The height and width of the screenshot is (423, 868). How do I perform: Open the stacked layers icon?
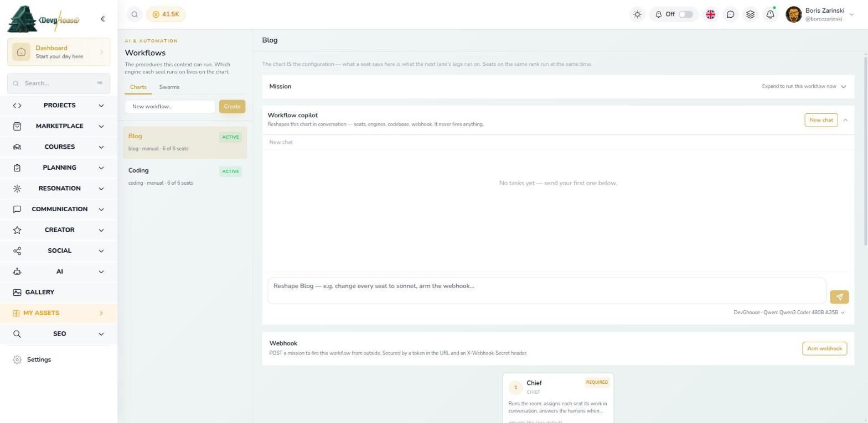[750, 14]
